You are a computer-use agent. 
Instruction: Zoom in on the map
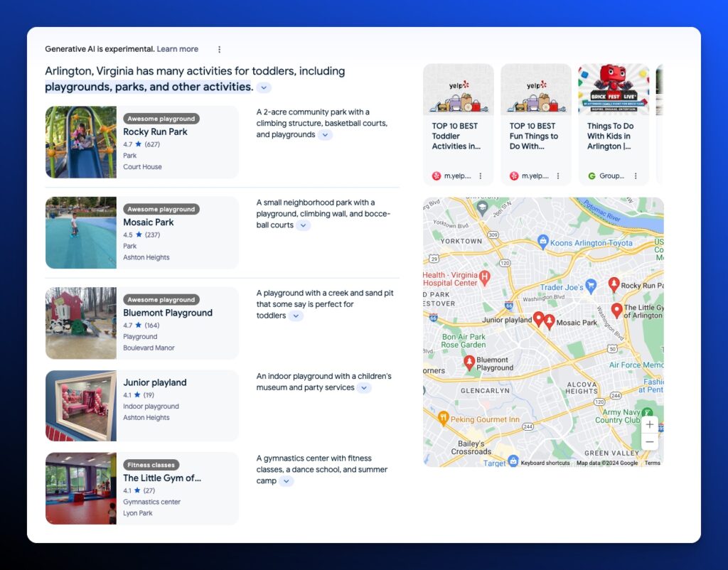pos(649,424)
